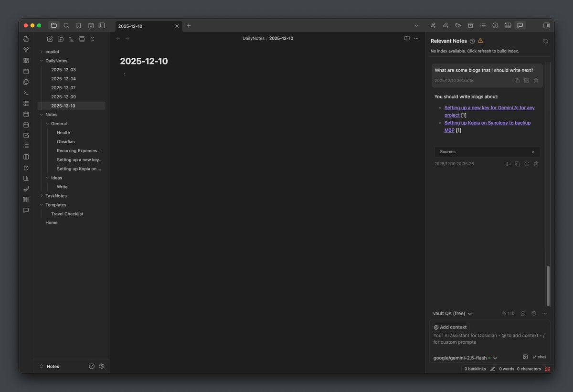Copy the user question message
This screenshot has width=573, height=392.
click(517, 81)
